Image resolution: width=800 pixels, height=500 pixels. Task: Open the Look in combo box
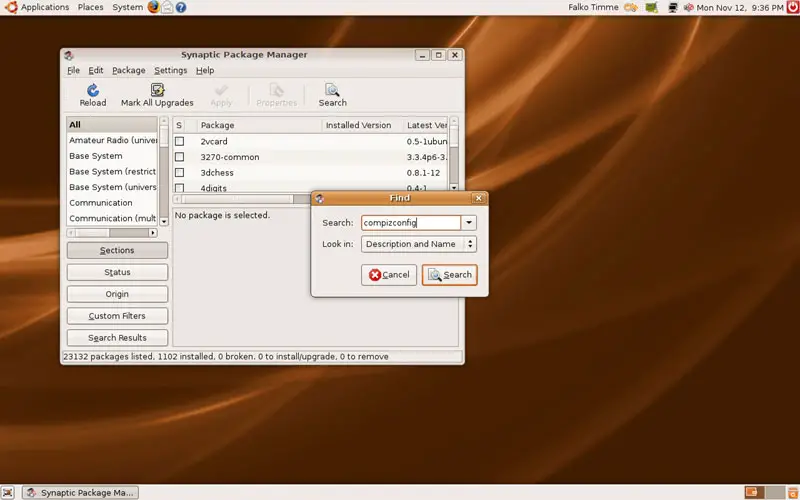[x=418, y=244]
